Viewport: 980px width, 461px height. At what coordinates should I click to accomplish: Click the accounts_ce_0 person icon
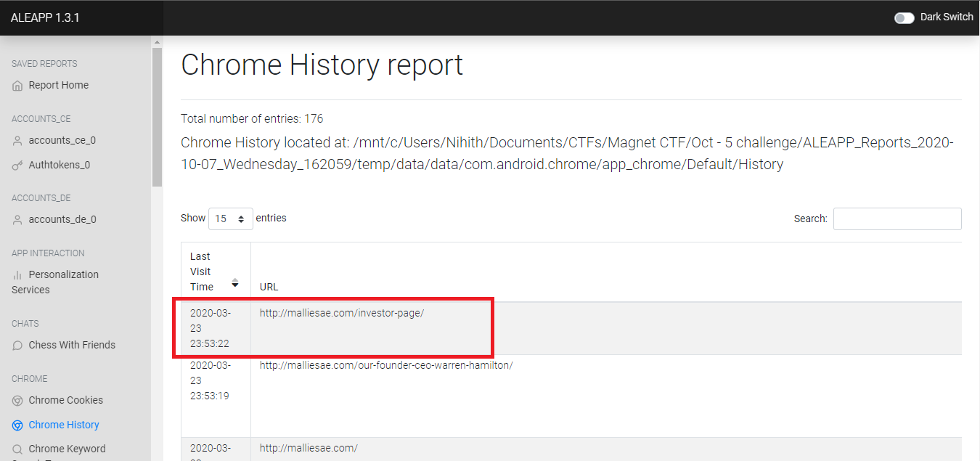17,141
